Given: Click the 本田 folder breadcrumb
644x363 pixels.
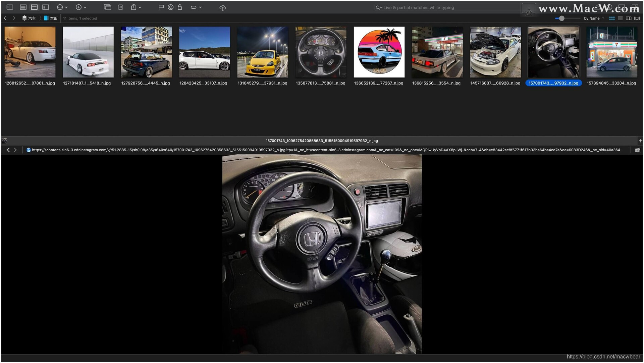Looking at the screenshot, I should click(x=51, y=18).
